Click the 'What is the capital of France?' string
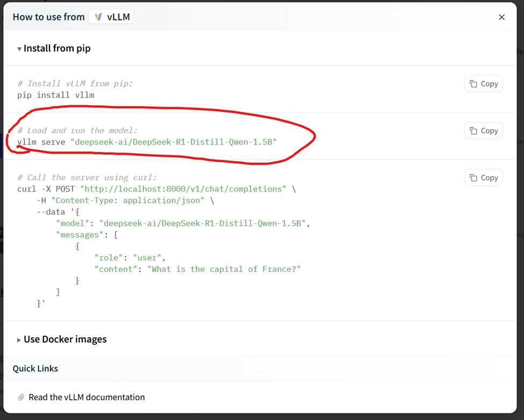 tap(224, 269)
